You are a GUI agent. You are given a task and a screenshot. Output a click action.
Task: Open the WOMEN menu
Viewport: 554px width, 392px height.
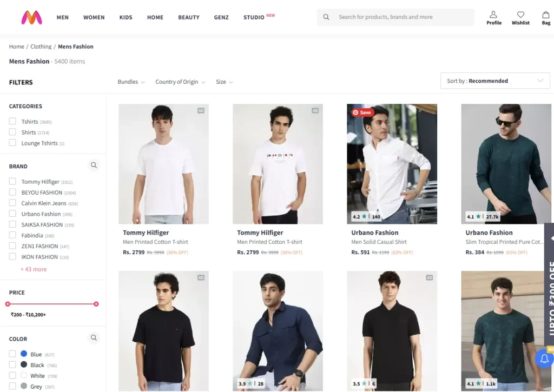pos(94,17)
